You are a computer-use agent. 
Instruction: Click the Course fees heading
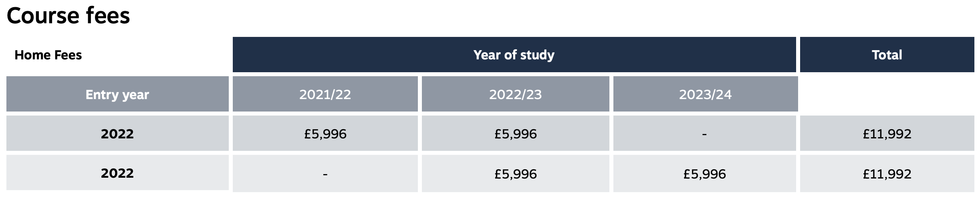coord(68,16)
